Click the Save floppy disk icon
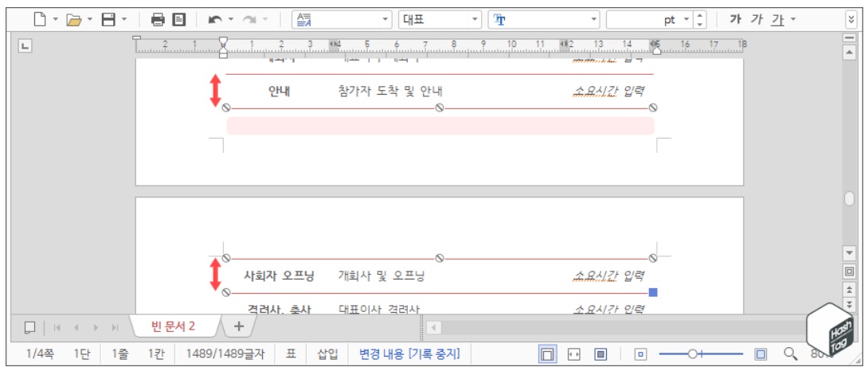The height and width of the screenshot is (371, 868). coord(108,20)
